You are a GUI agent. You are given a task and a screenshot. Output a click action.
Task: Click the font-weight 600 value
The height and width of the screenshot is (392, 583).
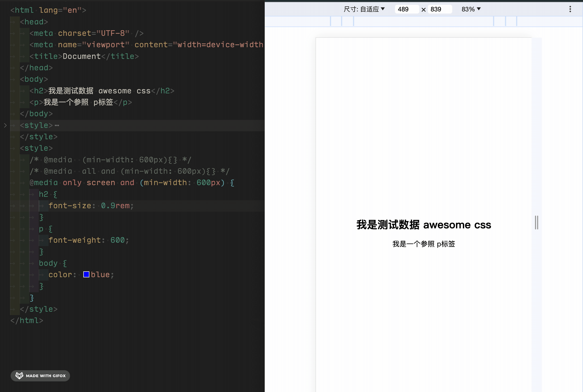(x=118, y=240)
